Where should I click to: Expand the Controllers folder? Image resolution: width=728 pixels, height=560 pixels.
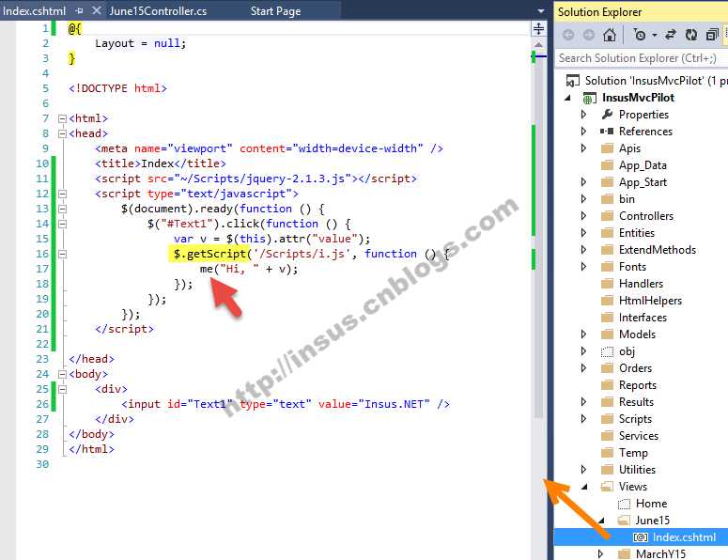(583, 216)
